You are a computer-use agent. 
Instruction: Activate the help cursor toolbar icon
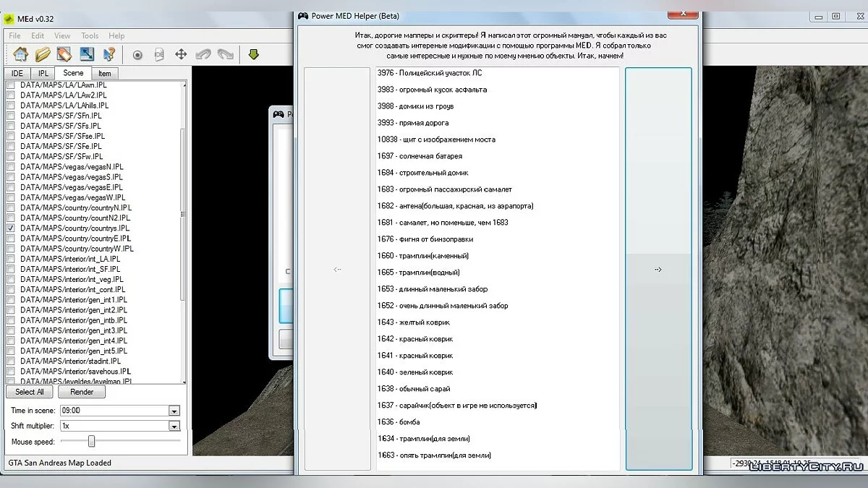(x=110, y=53)
